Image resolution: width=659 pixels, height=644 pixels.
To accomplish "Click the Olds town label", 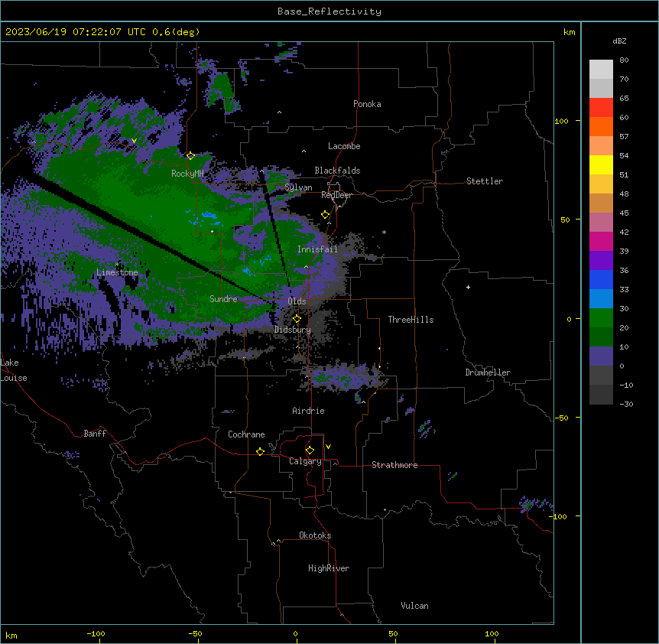I will click(297, 301).
